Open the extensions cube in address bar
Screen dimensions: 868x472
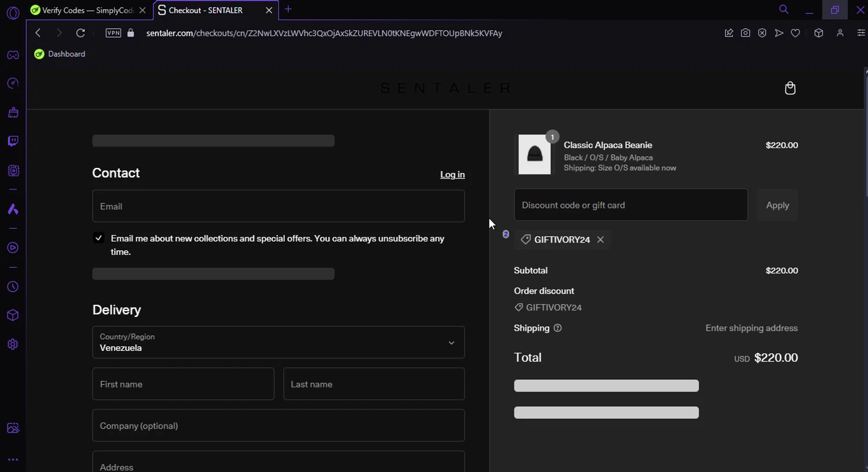pyautogui.click(x=818, y=33)
